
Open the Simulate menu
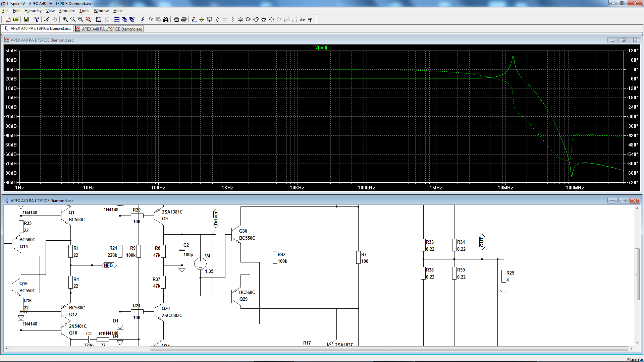[x=67, y=11]
